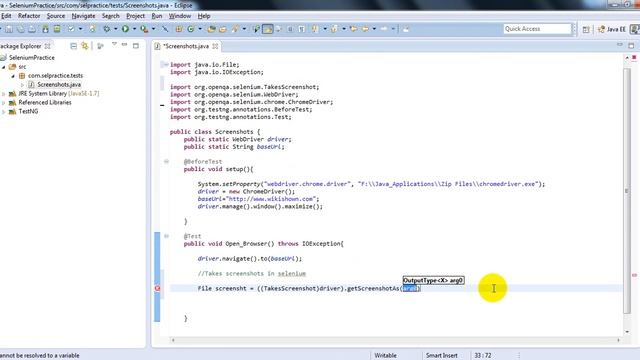
Task: Click the Open Type folder icon
Action: click(211, 29)
